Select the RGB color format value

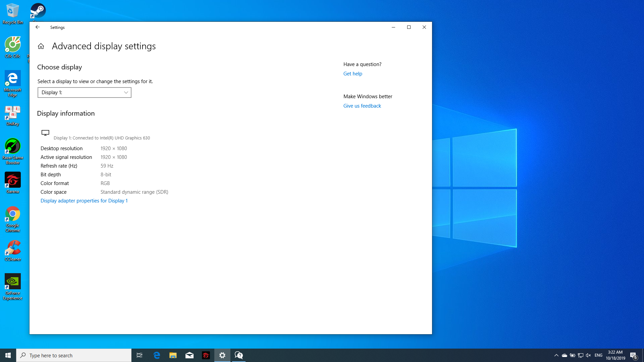(105, 183)
